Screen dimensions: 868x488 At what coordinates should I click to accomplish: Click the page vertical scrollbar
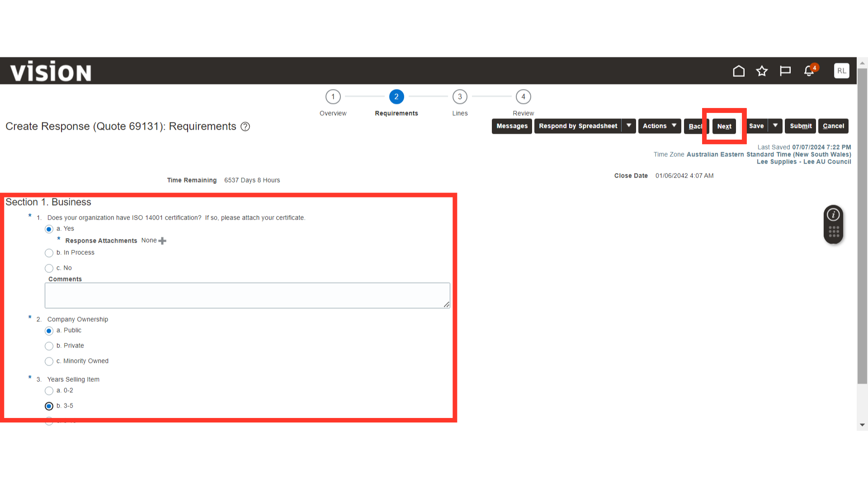[862, 226]
